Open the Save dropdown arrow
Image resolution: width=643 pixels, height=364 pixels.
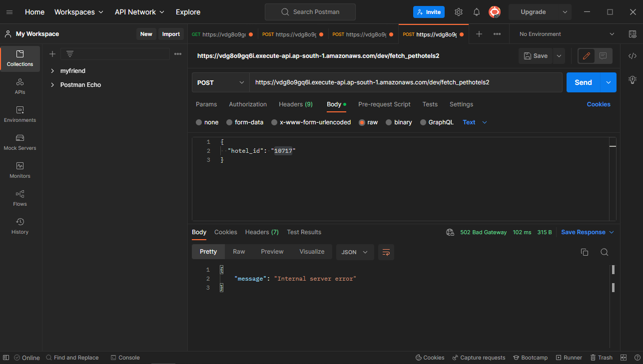coord(559,56)
